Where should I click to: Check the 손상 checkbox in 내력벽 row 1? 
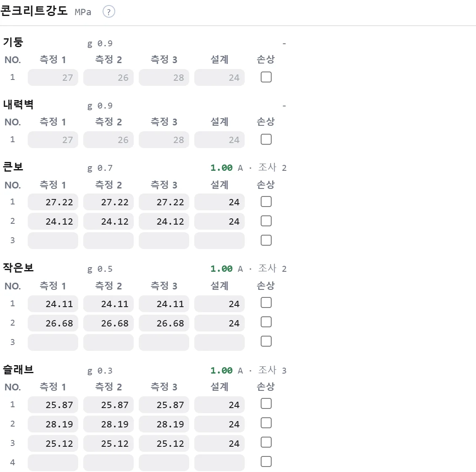(x=266, y=139)
